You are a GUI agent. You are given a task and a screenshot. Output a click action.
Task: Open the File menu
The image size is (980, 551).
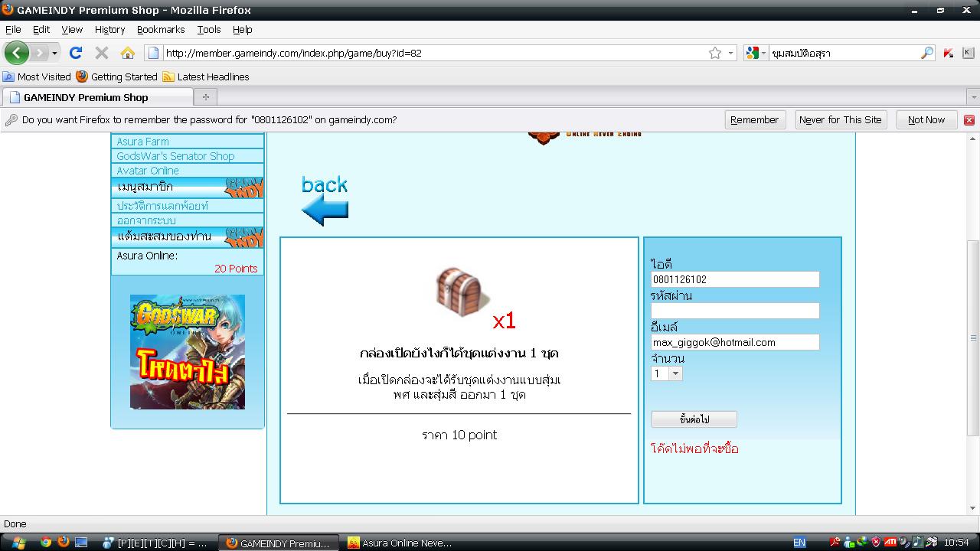point(13,29)
